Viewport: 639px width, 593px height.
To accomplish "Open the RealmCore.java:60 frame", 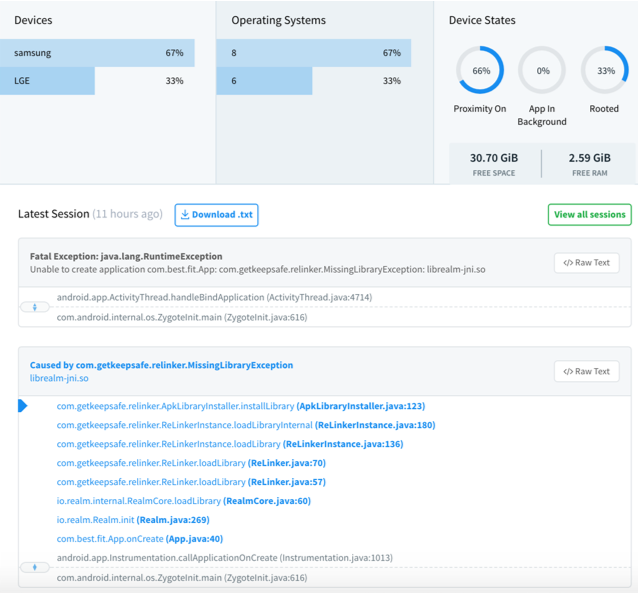I will pos(184,501).
